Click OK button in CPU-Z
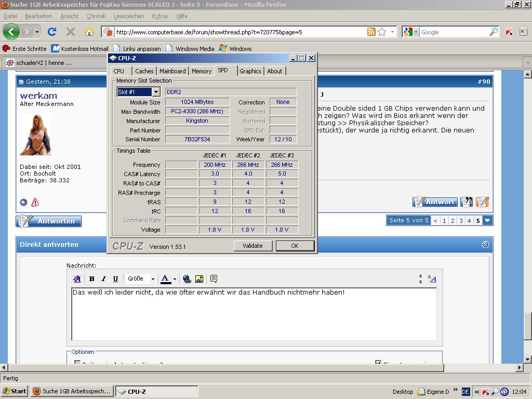This screenshot has width=532, height=399. tap(295, 246)
